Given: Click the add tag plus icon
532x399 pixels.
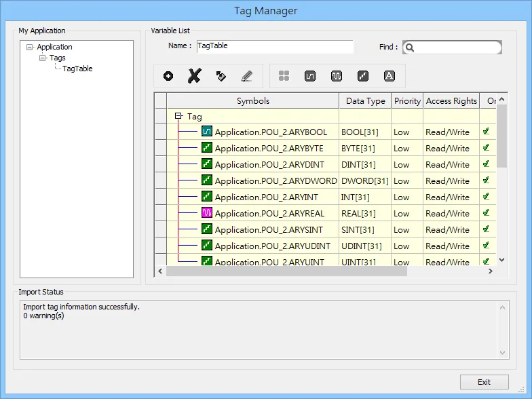Looking at the screenshot, I should point(168,76).
